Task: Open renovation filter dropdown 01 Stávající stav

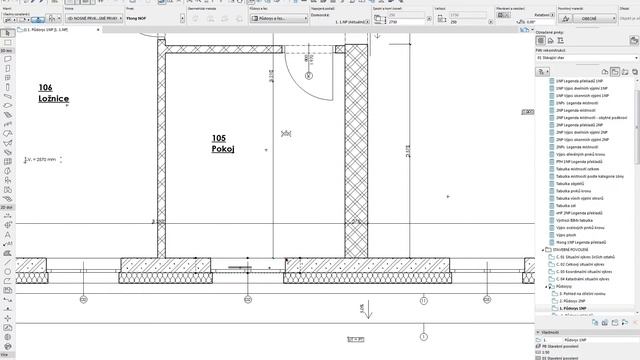Action: pyautogui.click(x=587, y=58)
